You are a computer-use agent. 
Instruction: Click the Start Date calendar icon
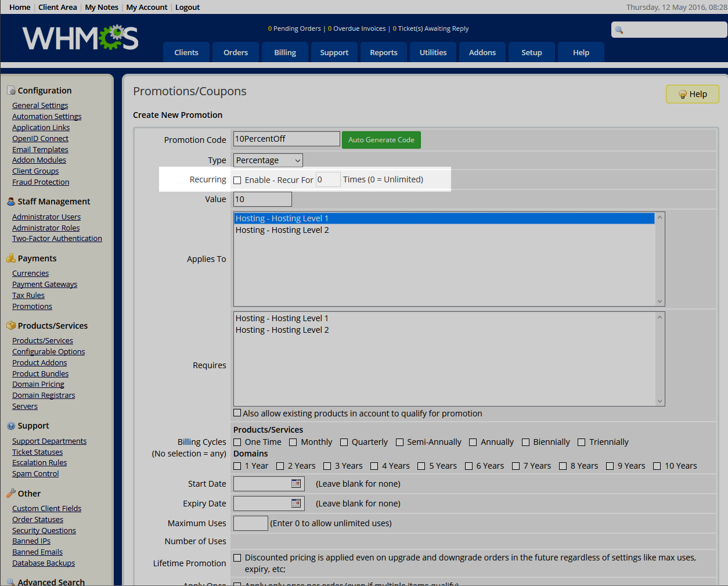point(296,484)
